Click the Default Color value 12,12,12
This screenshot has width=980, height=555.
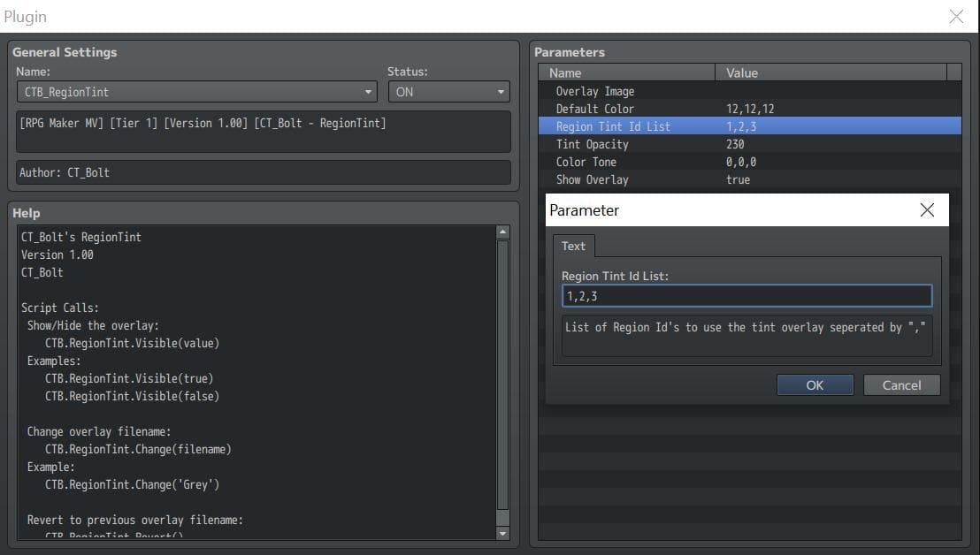pyautogui.click(x=750, y=109)
